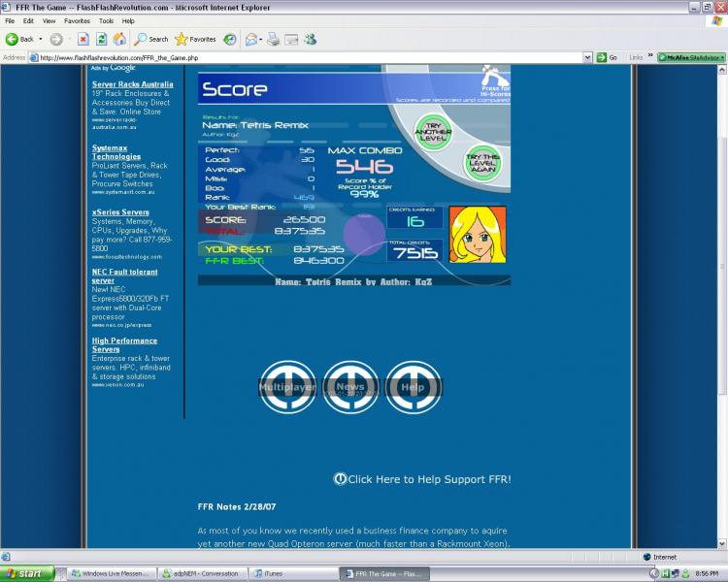Expand Links toolbar chevron

(650, 56)
